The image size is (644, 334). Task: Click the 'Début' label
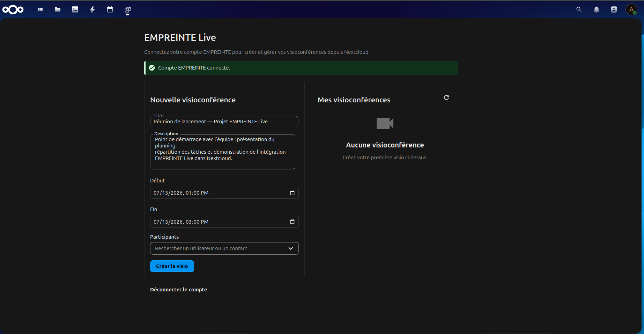[x=157, y=181]
